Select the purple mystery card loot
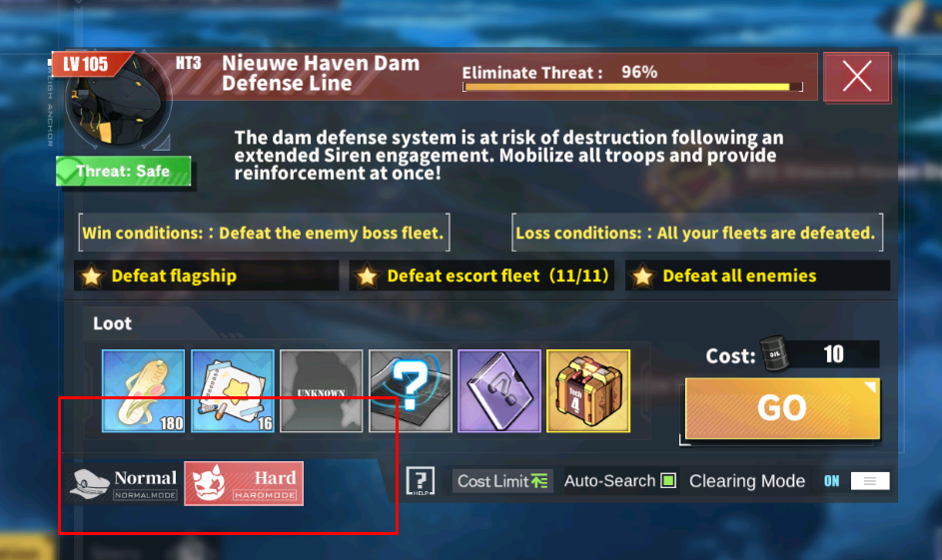Viewport: 942px width, 560px height. [499, 390]
